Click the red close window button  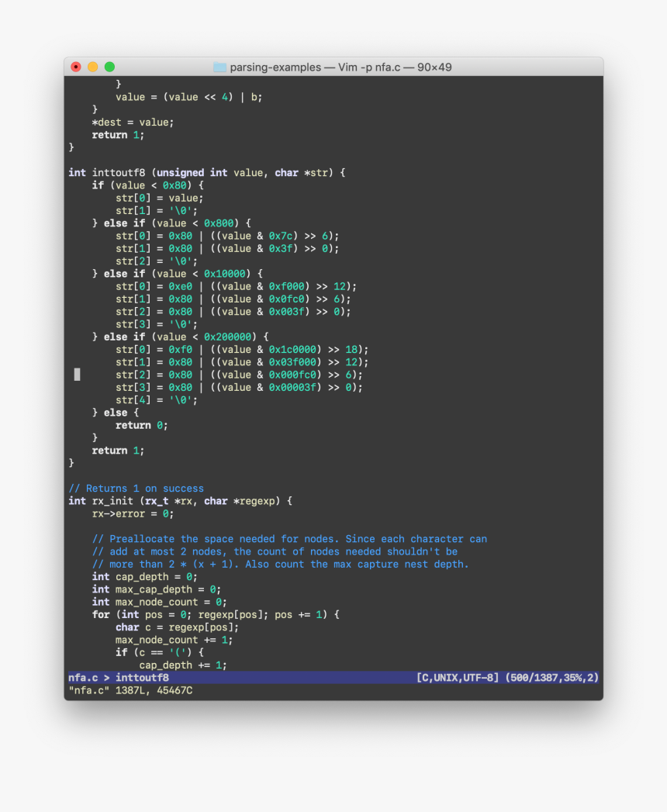tap(76, 67)
